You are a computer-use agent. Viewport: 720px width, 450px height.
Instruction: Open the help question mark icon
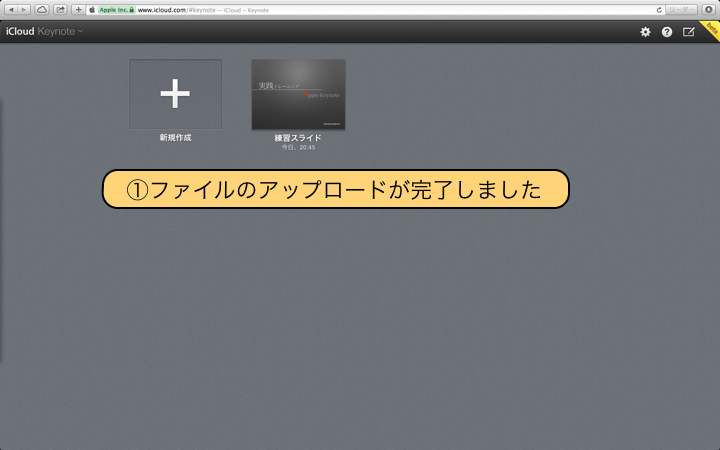tap(667, 32)
